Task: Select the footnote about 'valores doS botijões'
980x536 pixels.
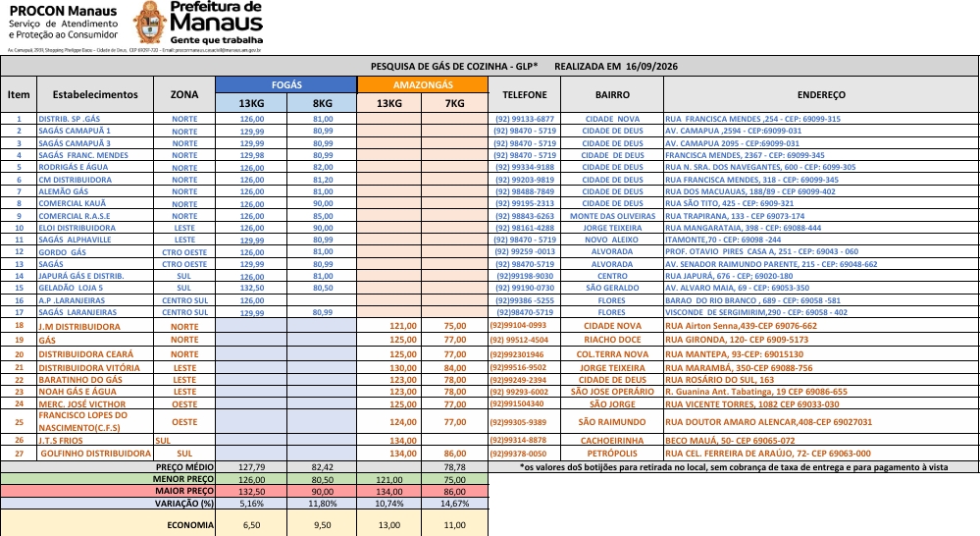Action: (x=733, y=467)
